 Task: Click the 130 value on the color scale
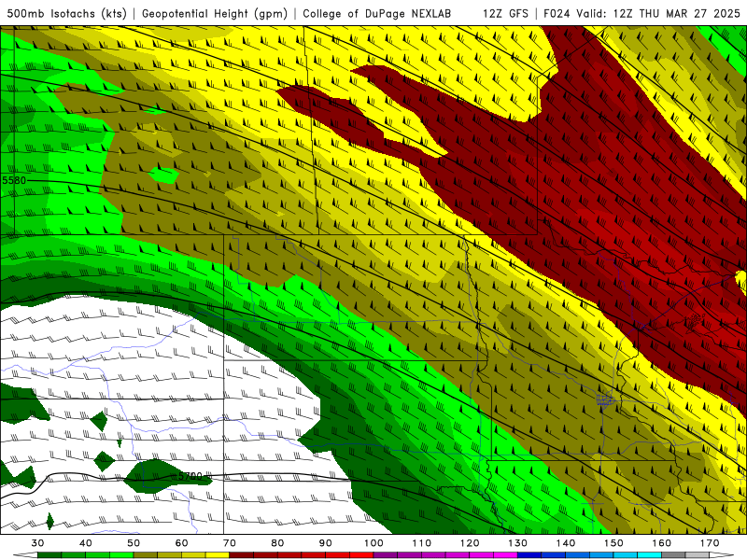pyautogui.click(x=518, y=543)
